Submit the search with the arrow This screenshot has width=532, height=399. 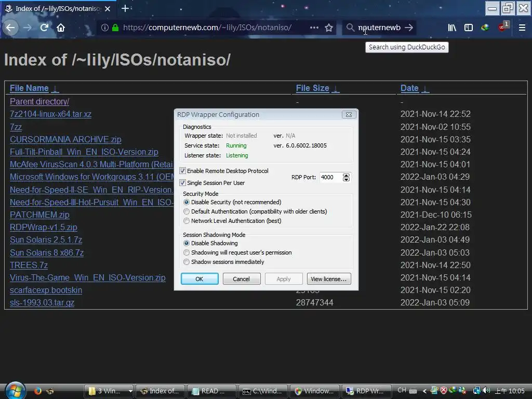tap(409, 28)
